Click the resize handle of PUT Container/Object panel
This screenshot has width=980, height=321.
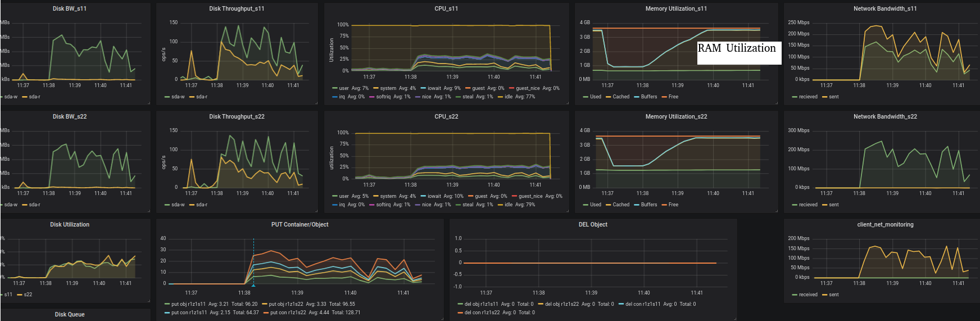pos(441,319)
